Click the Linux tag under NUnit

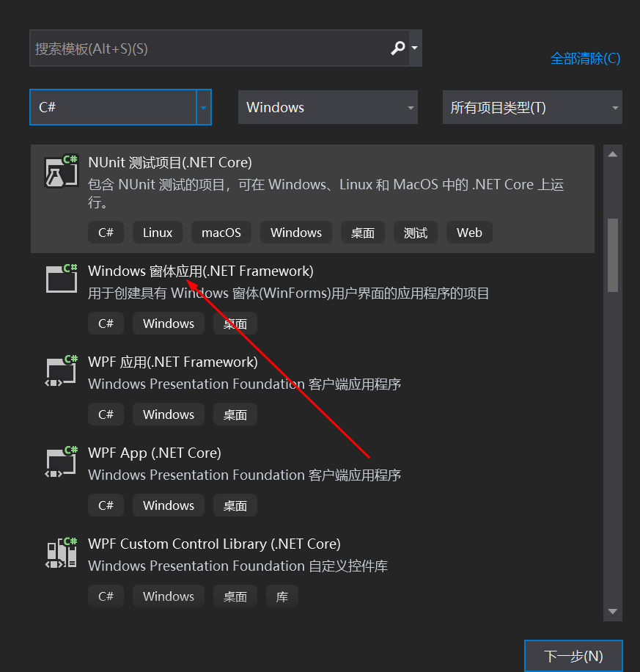(x=158, y=233)
